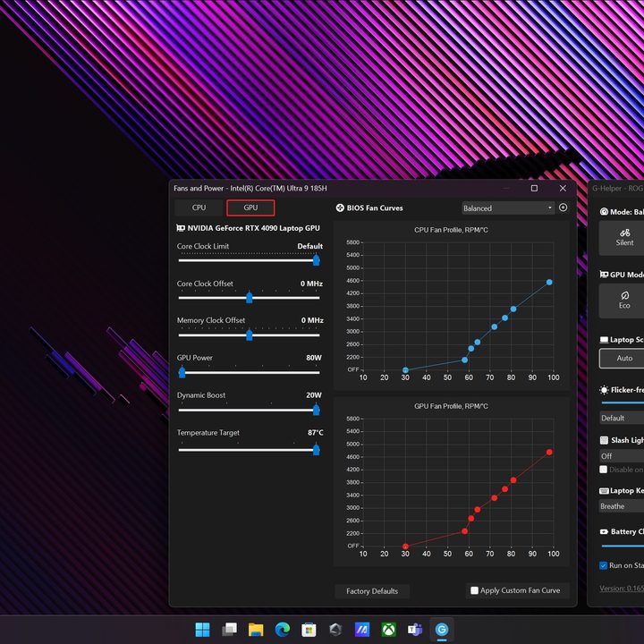Adjust the GPU Power slider
644x644 pixels.
249,372
